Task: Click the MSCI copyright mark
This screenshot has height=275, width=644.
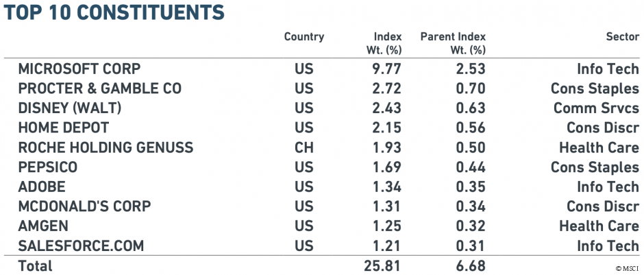Action: [x=626, y=267]
